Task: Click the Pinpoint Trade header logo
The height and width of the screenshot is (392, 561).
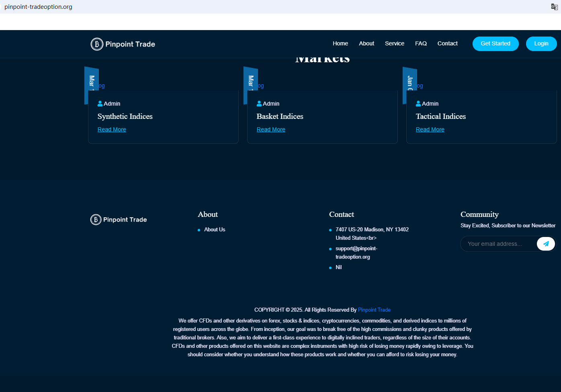Action: tap(123, 44)
